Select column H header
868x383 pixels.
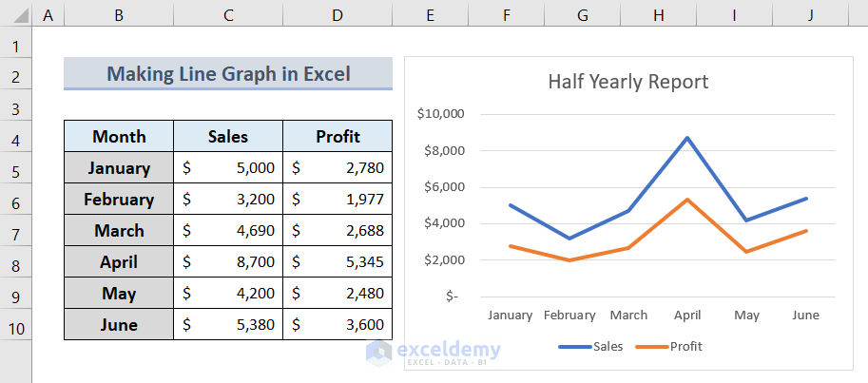tap(658, 16)
